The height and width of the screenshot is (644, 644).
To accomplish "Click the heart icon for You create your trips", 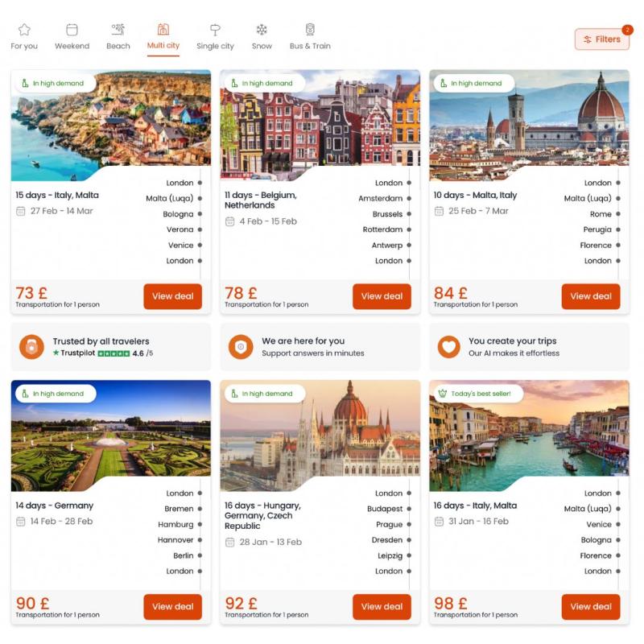I will (x=449, y=347).
